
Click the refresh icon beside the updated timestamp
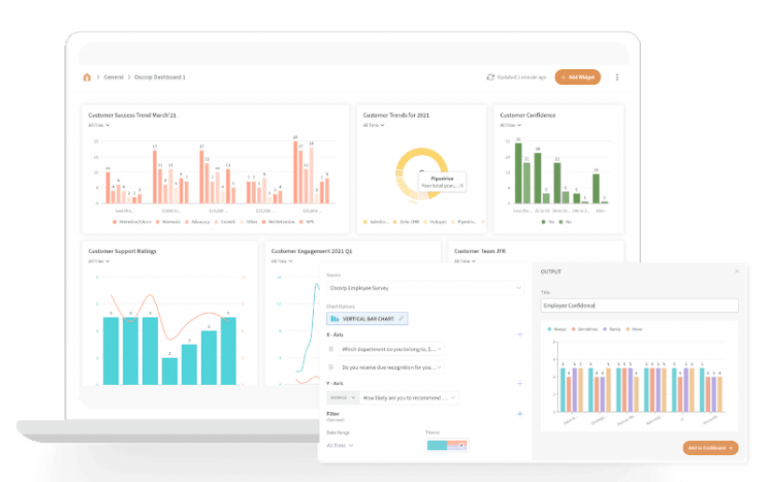point(490,77)
